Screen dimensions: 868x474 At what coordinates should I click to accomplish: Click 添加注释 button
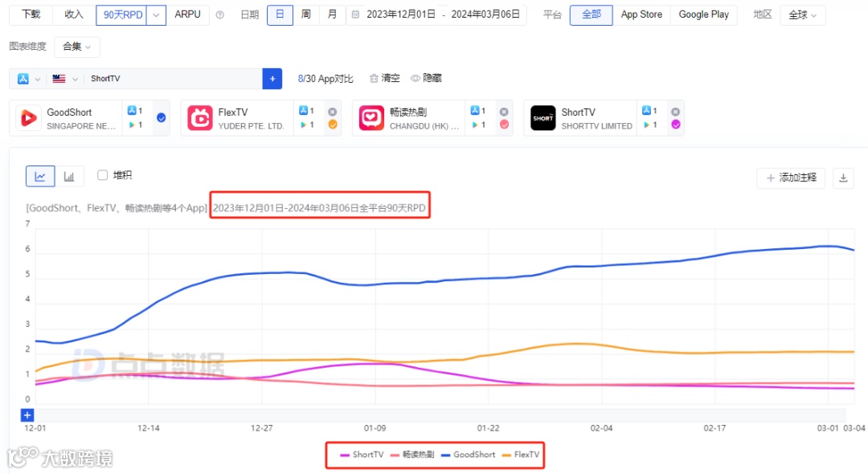791,178
